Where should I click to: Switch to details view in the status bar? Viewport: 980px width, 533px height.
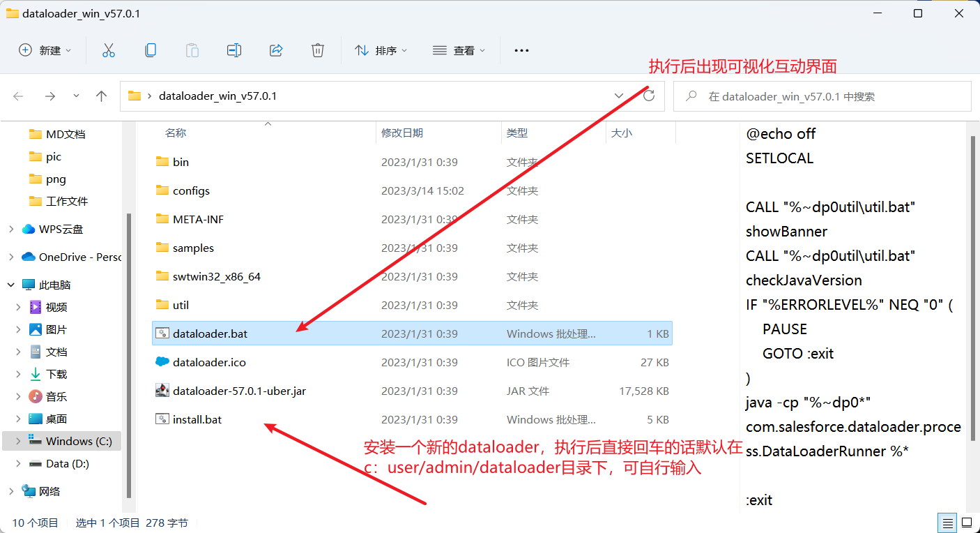tap(947, 522)
